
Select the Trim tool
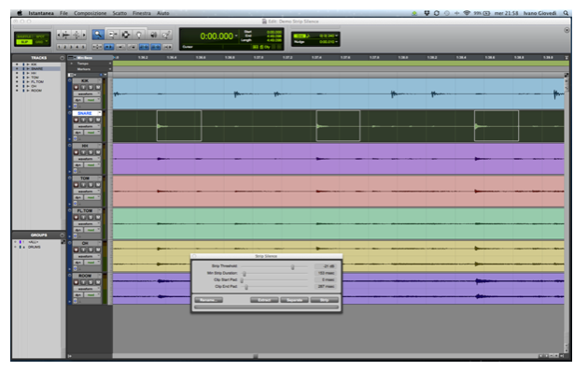[x=112, y=35]
